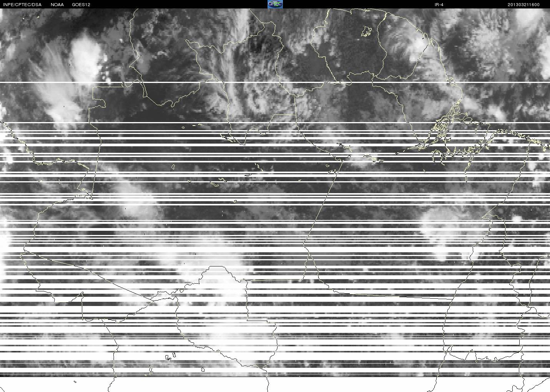Click the NOAA label in header
The width and height of the screenshot is (550, 392).
coord(57,5)
